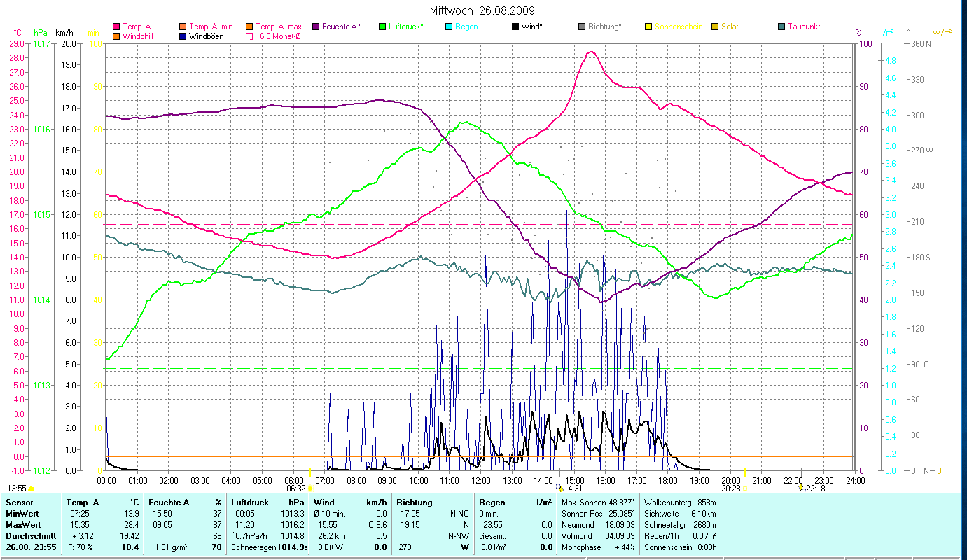Viewport: 967px width, 560px height.
Task: Click the 06:32 sunrise time marker
Action: [296, 489]
